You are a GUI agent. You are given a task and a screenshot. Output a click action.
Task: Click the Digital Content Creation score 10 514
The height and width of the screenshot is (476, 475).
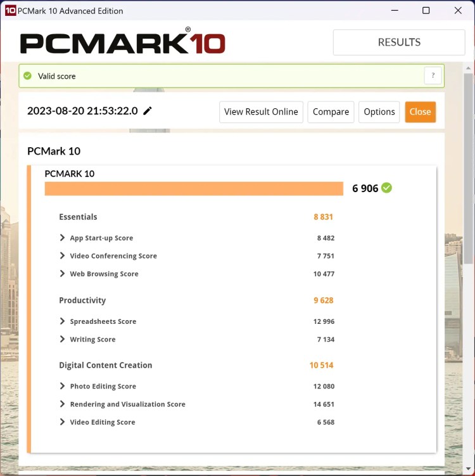point(321,365)
